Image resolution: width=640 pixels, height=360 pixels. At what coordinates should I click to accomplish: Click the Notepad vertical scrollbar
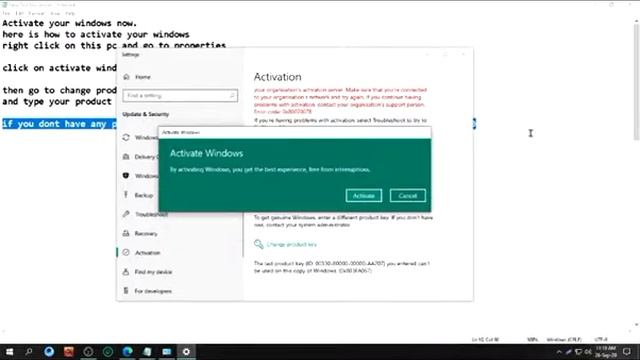[x=636, y=82]
